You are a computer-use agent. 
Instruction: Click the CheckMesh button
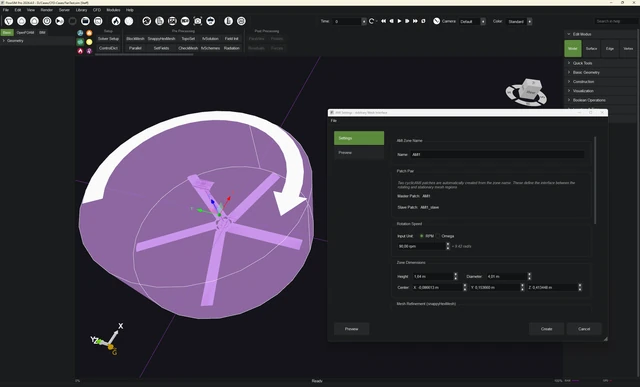188,48
